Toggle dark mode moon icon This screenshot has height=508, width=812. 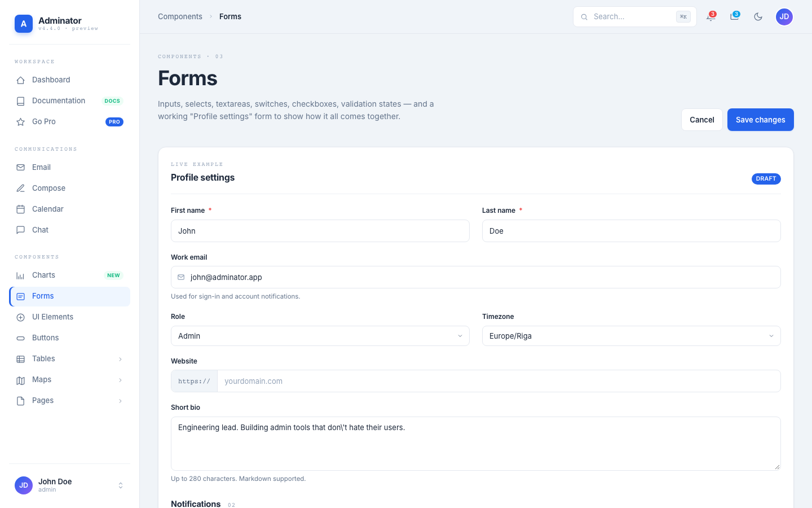coord(758,17)
